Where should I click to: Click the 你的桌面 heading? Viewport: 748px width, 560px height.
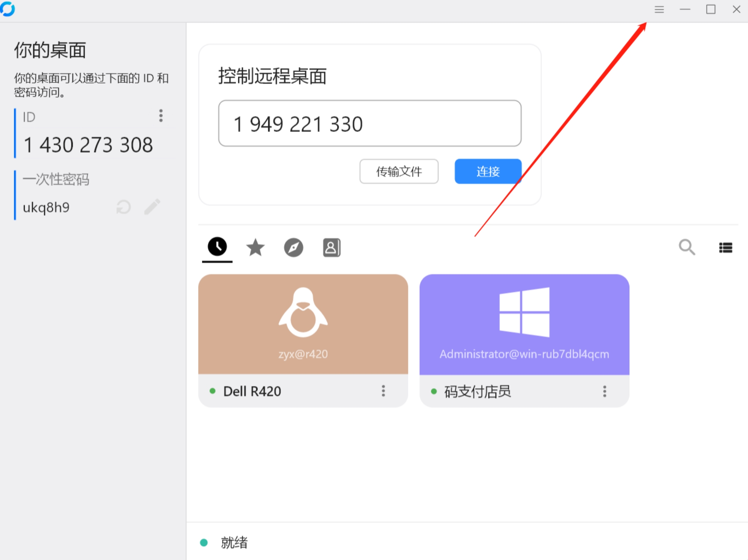click(50, 50)
